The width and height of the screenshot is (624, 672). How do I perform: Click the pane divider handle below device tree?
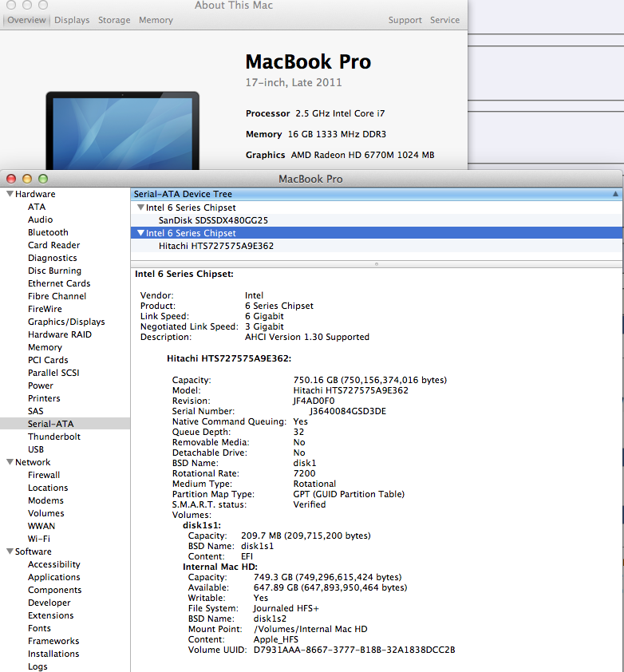(x=377, y=264)
